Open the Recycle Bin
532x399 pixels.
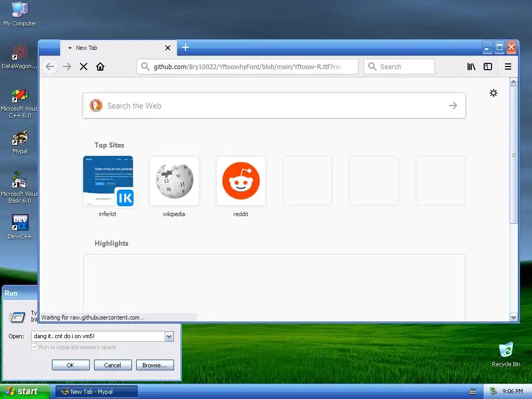point(506,354)
